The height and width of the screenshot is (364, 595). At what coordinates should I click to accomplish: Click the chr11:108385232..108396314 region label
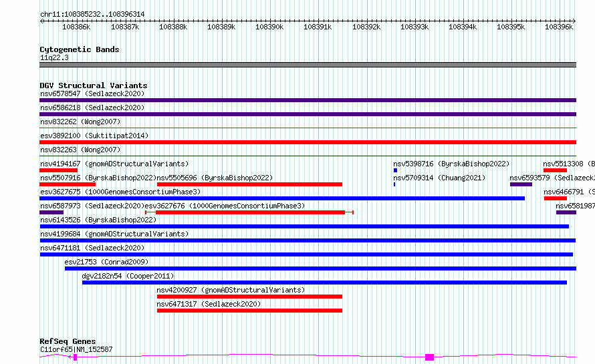(x=92, y=14)
